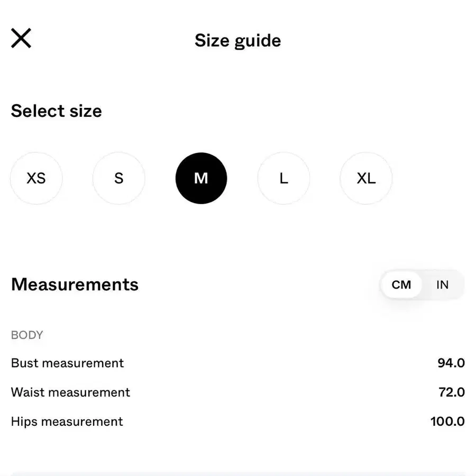476x476 pixels.
Task: Click the BODY section label
Action: click(27, 335)
